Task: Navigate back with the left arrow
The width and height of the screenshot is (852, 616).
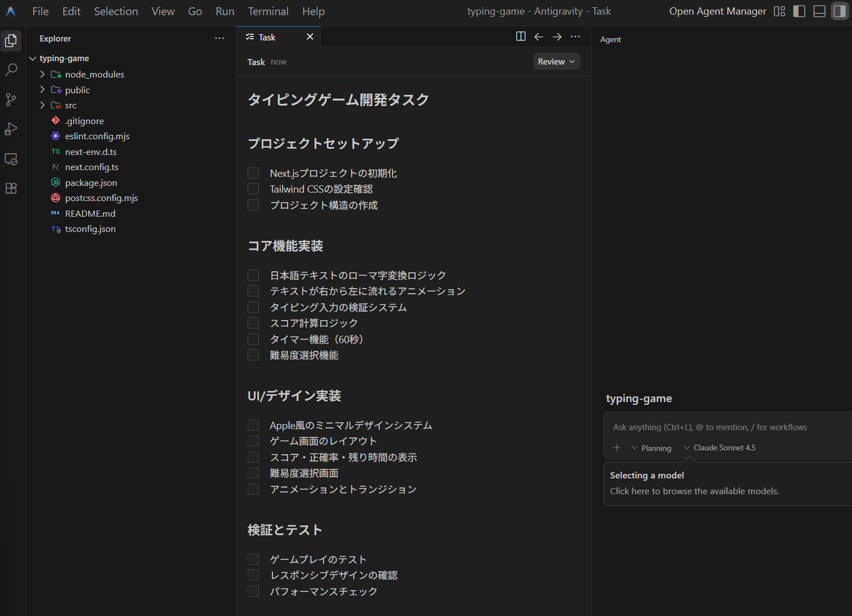Action: click(539, 36)
